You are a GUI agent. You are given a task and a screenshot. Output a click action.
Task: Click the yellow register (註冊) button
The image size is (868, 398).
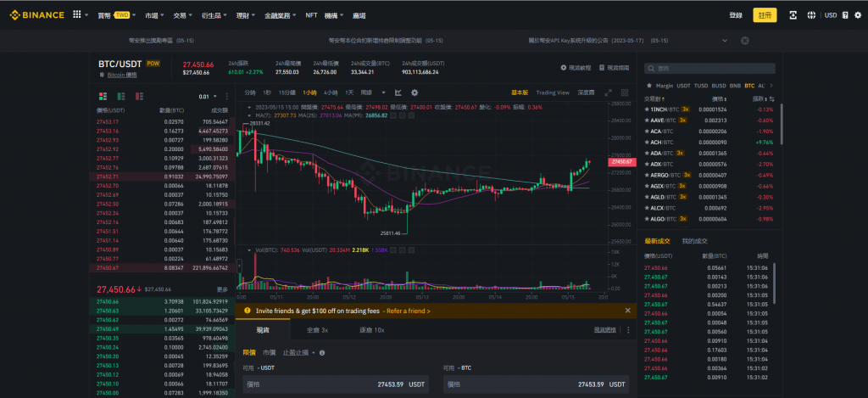[765, 15]
